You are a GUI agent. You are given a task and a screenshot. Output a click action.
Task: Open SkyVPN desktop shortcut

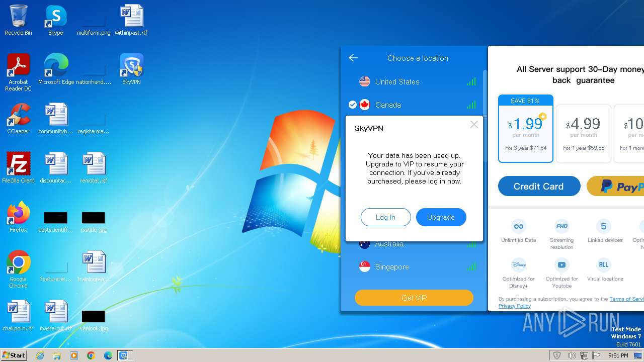(x=131, y=69)
